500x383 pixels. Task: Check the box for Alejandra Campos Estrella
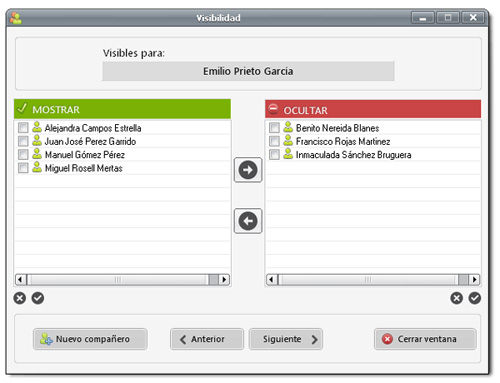(x=23, y=128)
